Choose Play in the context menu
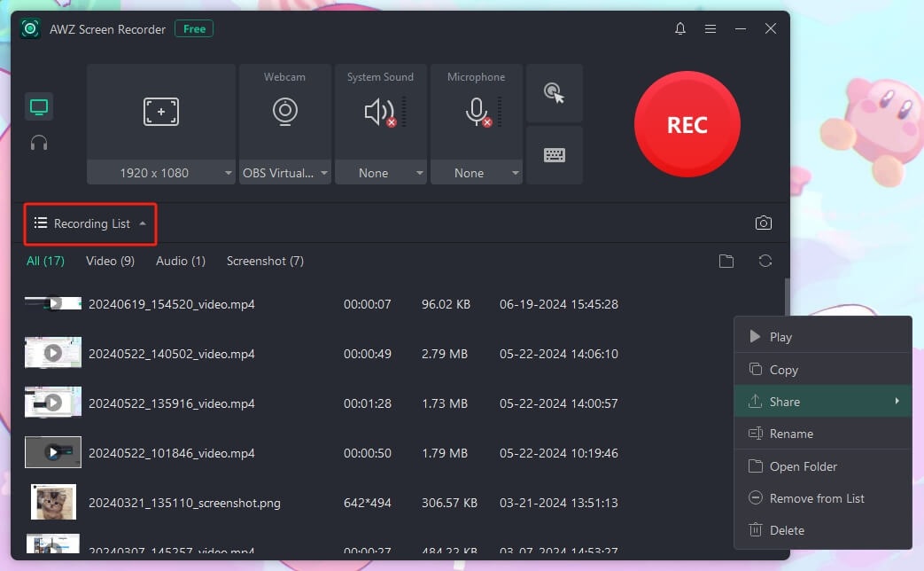The image size is (924, 571). coord(823,337)
